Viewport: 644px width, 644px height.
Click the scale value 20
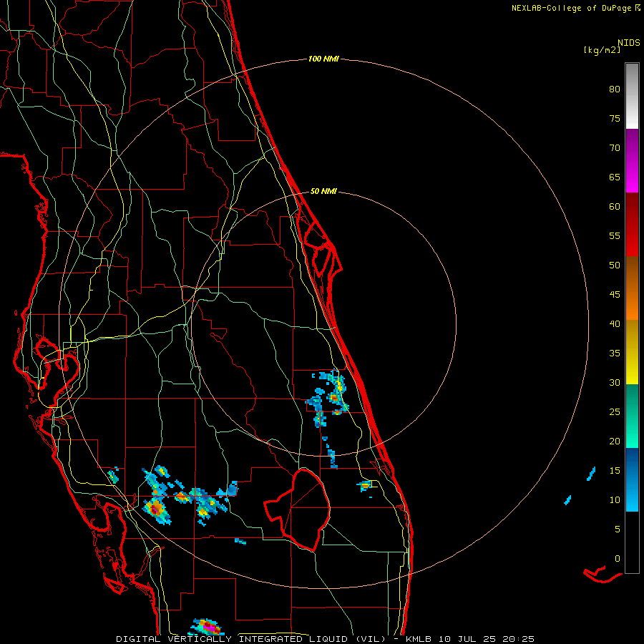pyautogui.click(x=615, y=441)
